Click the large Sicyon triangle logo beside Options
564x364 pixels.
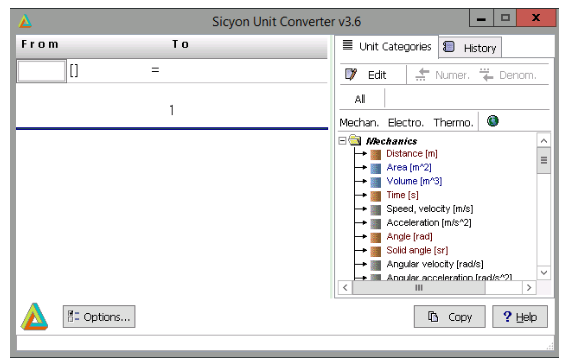click(x=34, y=317)
